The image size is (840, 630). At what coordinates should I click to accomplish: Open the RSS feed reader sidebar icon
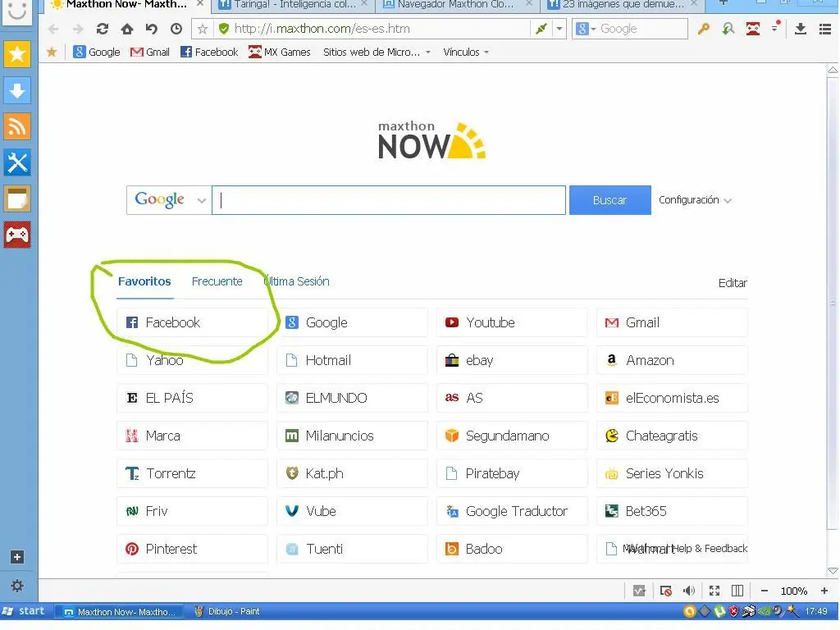coord(17,126)
